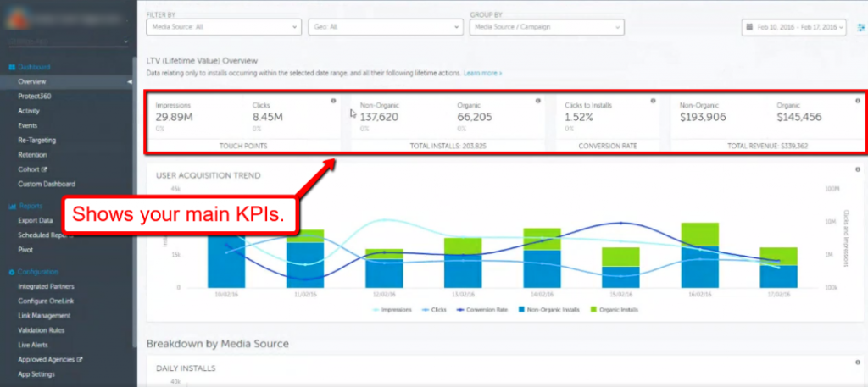The width and height of the screenshot is (868, 387).
Task: Click the User Acquisition Trend info icon
Action: (x=858, y=169)
